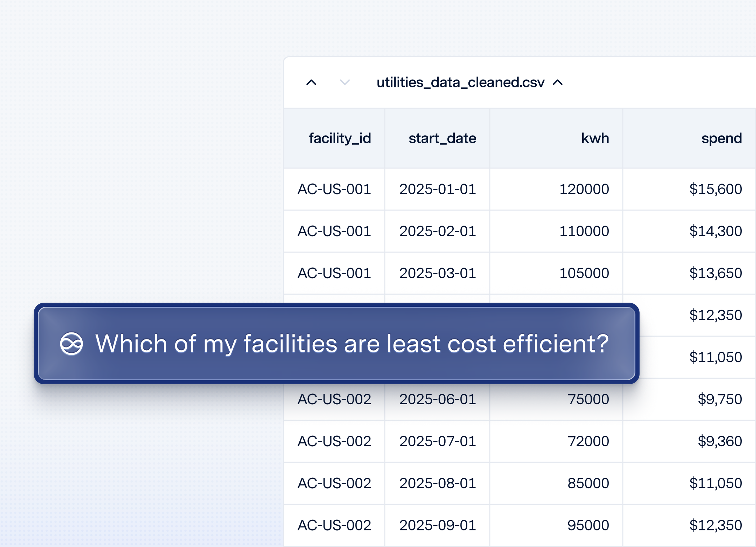
Task: Select the 2025-01-01 date cell
Action: click(437, 189)
